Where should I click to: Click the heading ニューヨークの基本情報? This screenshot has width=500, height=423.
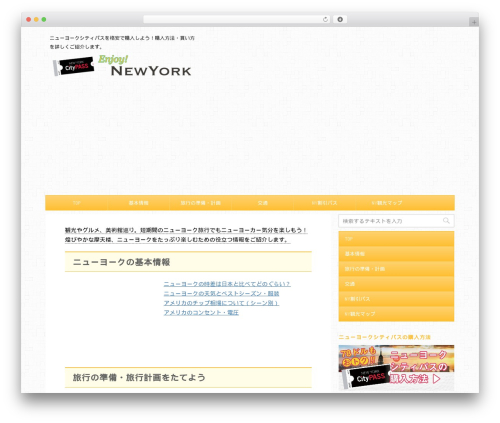tap(121, 262)
